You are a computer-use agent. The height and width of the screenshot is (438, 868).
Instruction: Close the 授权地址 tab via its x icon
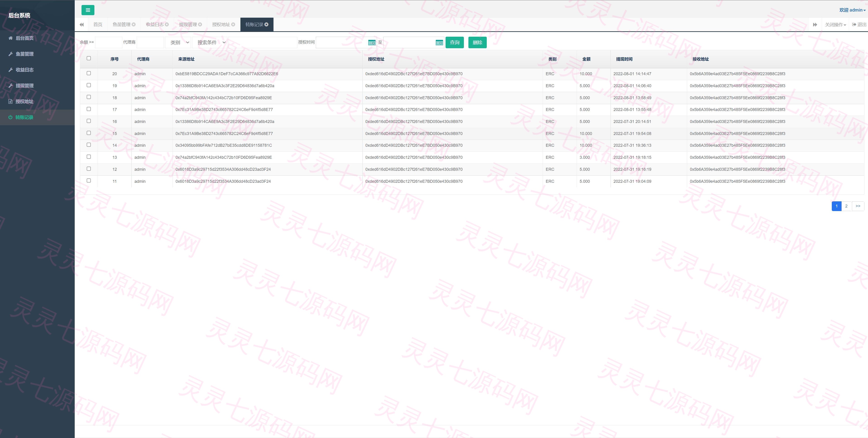click(x=233, y=24)
